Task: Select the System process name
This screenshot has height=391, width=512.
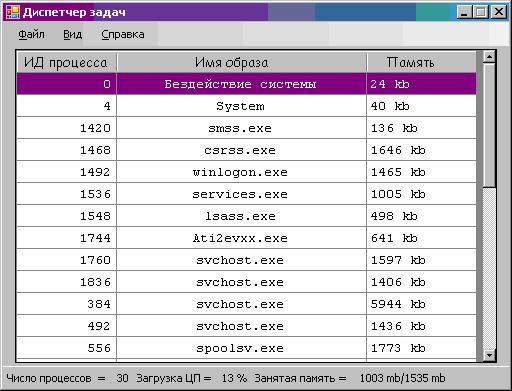Action: 241,106
